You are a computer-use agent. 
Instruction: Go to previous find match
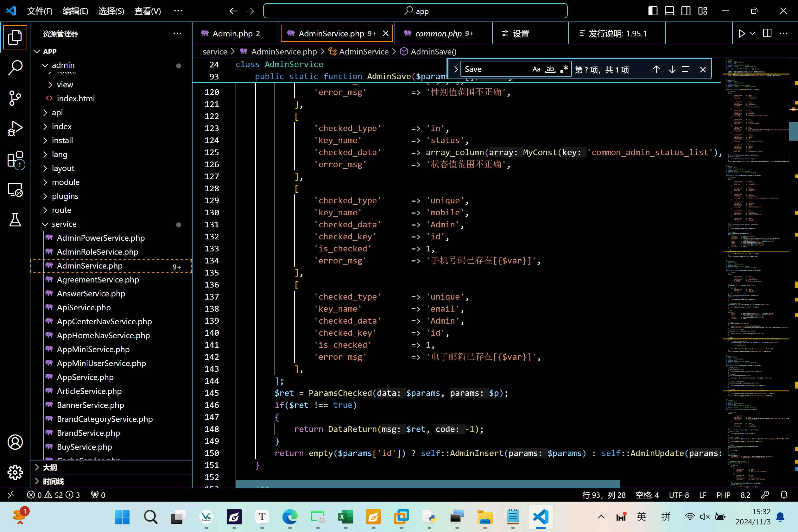[656, 69]
